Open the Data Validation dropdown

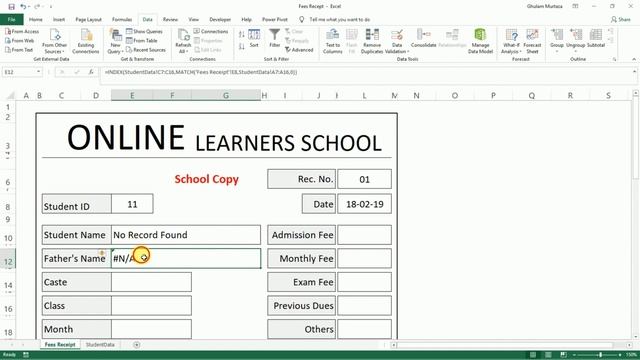coord(397,41)
